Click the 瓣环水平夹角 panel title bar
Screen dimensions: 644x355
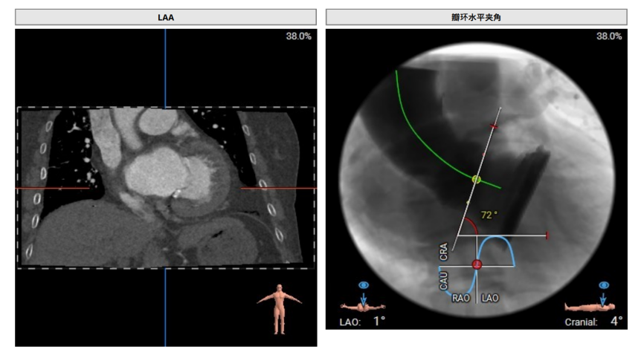pyautogui.click(x=477, y=17)
